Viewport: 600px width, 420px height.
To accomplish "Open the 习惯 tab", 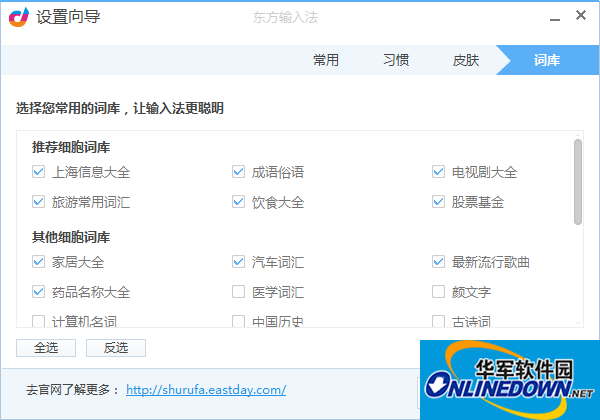I will [396, 60].
